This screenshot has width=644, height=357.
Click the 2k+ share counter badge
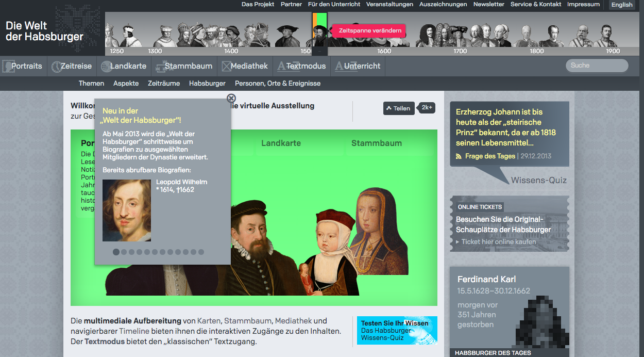(427, 108)
